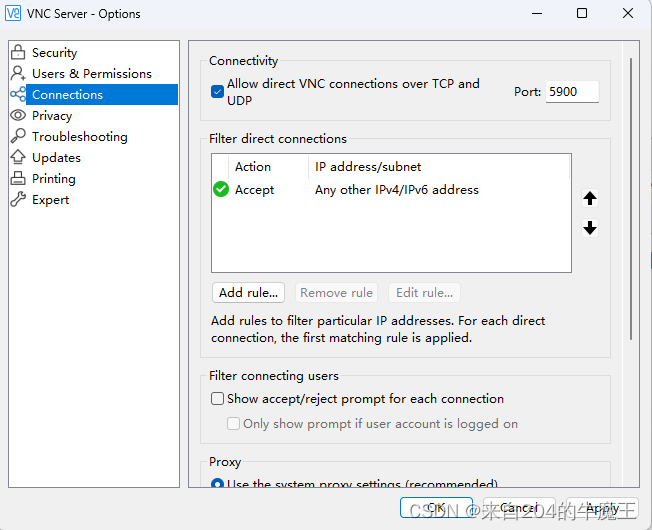The height and width of the screenshot is (530, 652).
Task: Click the Expert wrench icon
Action: click(x=18, y=200)
